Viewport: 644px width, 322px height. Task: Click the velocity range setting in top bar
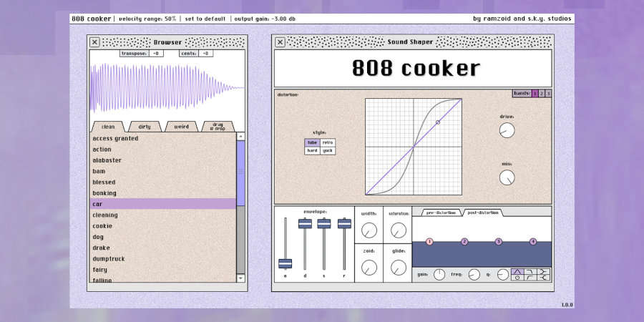[x=148, y=19]
